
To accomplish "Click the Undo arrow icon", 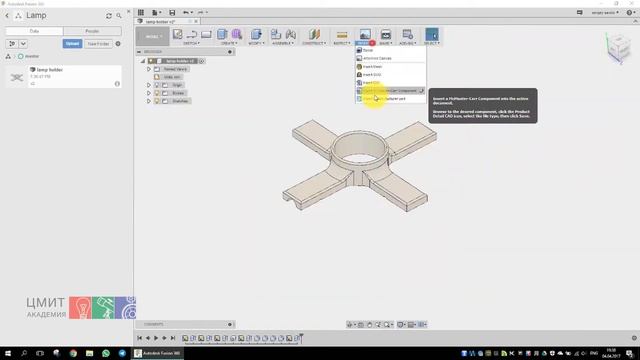I will 186,13.
